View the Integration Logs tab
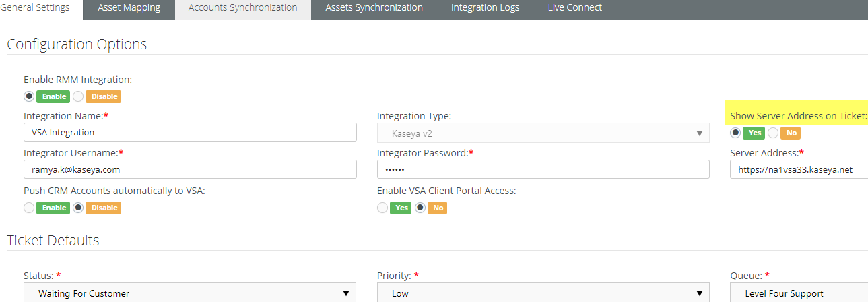 (485, 8)
